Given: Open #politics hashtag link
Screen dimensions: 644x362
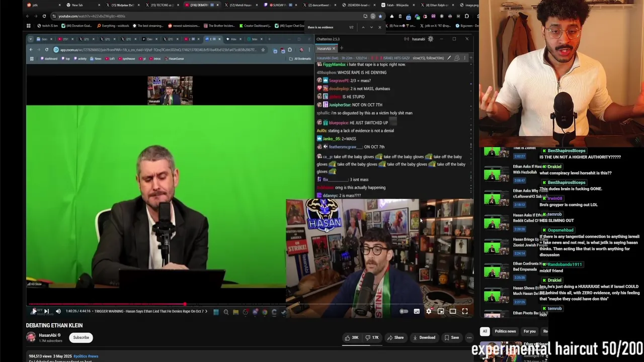Looking at the screenshot, I should click(x=80, y=356).
